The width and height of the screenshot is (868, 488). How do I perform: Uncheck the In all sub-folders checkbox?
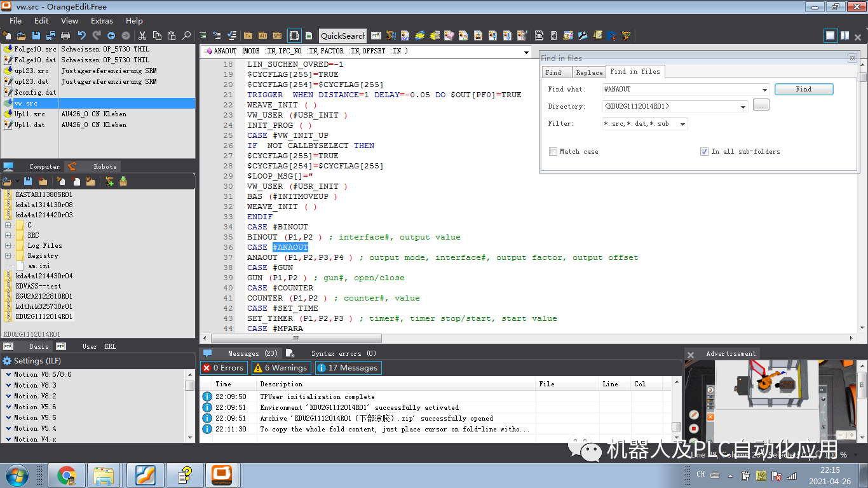[x=704, y=151]
